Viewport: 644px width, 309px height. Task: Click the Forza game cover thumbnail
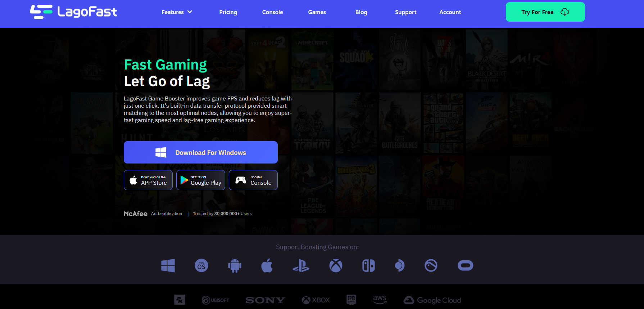pos(487,123)
